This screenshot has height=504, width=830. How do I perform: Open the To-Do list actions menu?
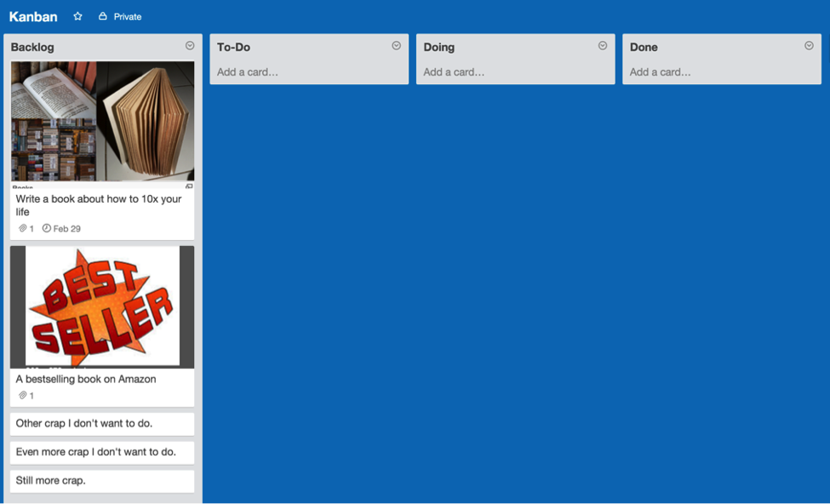pos(396,46)
